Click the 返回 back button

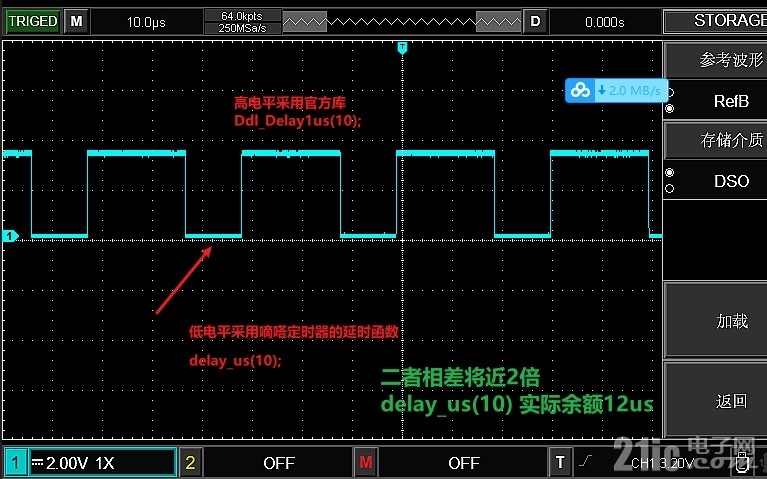716,400
